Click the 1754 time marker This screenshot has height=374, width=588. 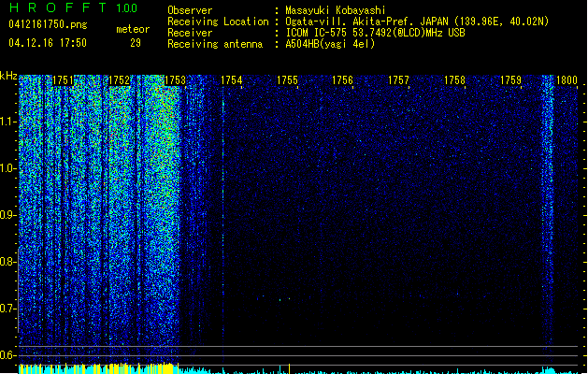point(232,80)
